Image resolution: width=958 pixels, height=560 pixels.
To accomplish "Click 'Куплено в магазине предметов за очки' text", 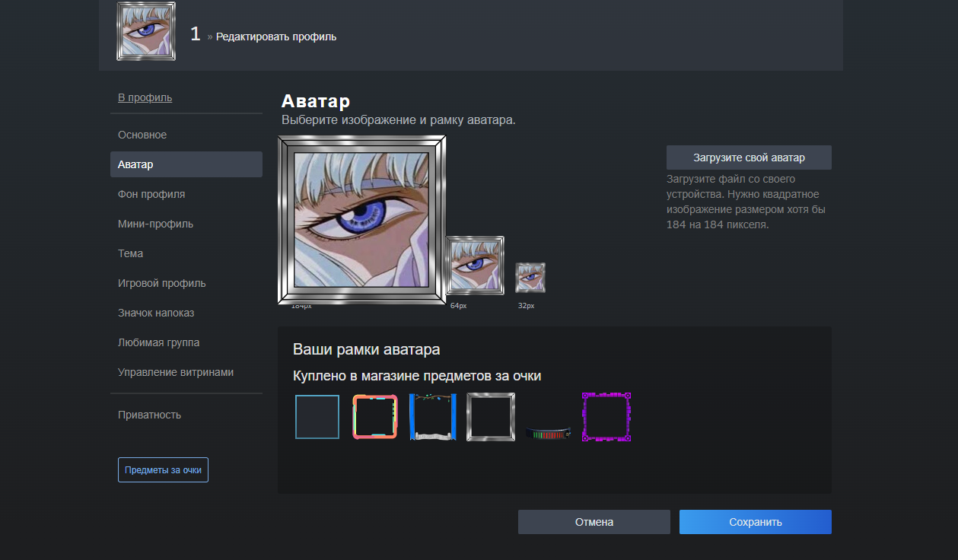I will point(417,376).
